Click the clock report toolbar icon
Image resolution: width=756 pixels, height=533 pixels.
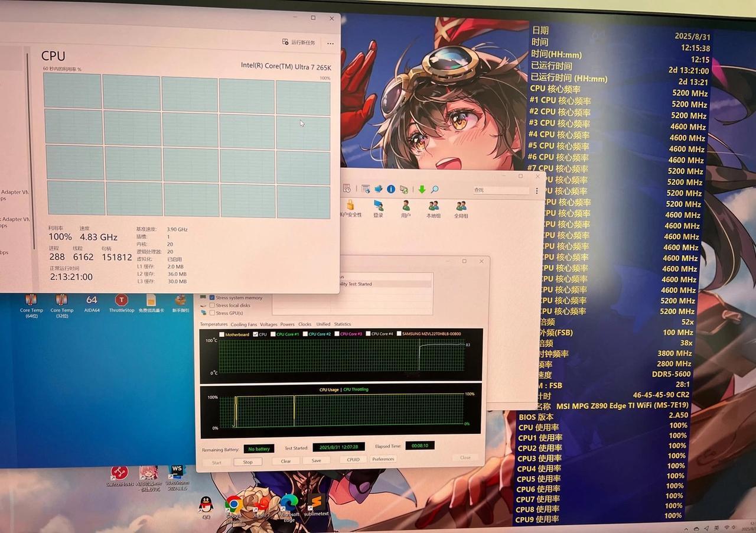pos(347,188)
